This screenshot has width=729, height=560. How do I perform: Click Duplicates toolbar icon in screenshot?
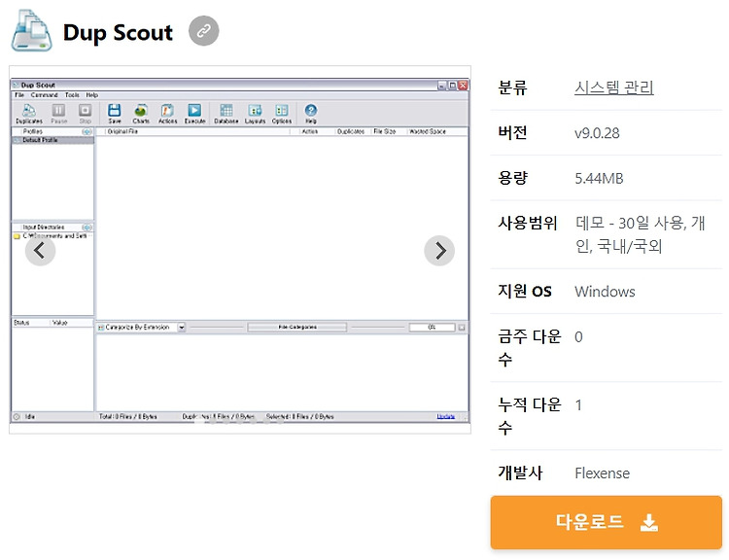(29, 114)
